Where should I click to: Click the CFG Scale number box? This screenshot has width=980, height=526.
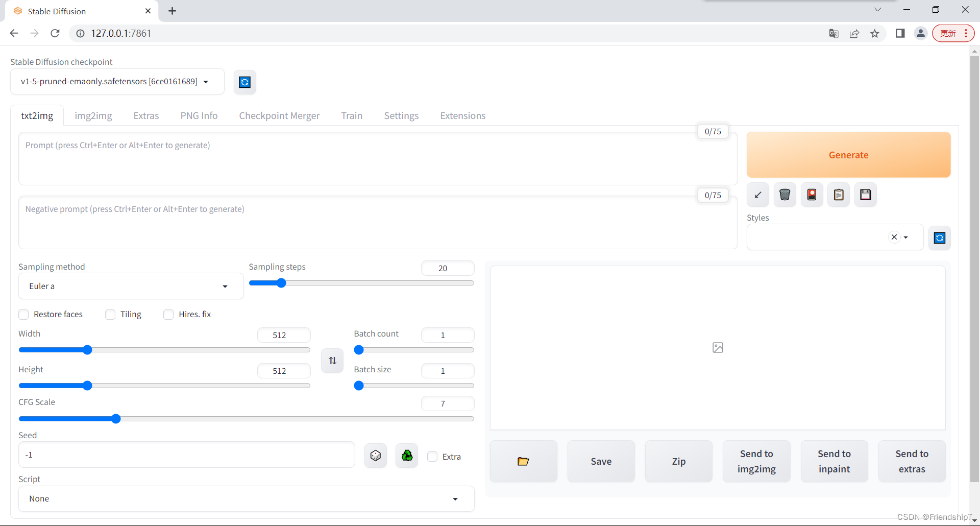(x=448, y=403)
